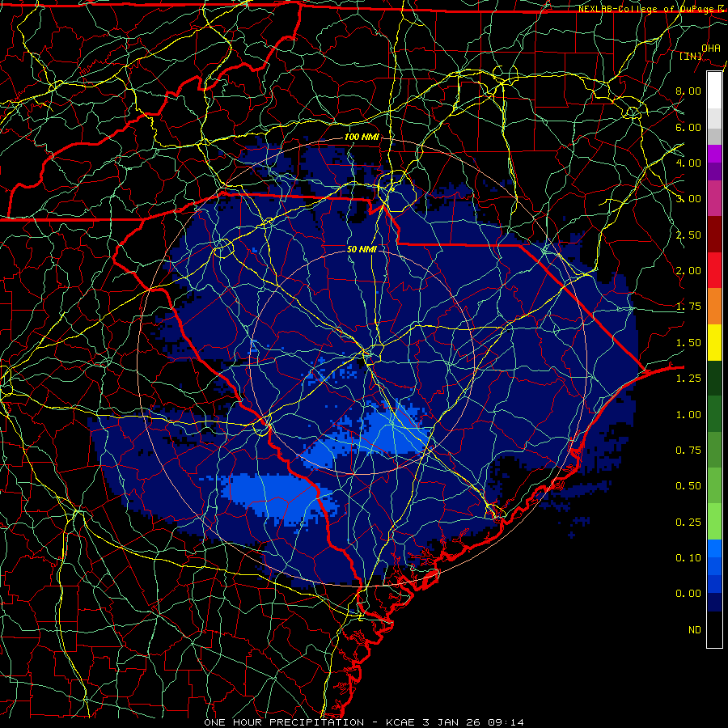Click the 09:14 timestamp
Image resolution: width=728 pixels, height=728 pixels.
click(506, 722)
